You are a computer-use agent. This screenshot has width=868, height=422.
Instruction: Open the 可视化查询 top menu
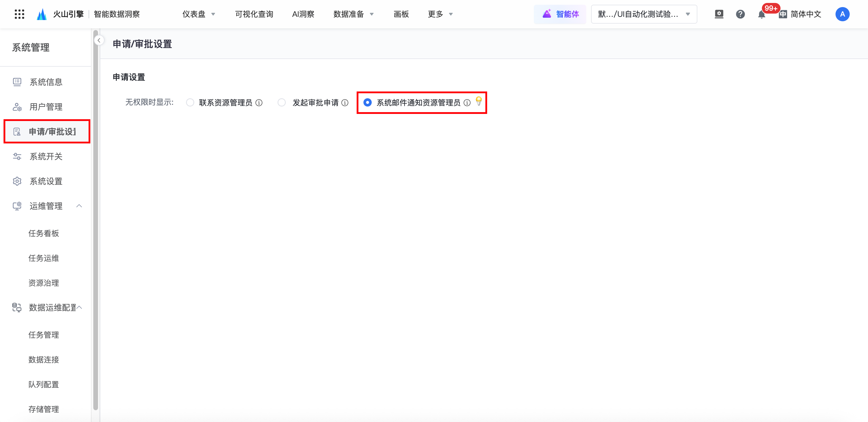254,14
